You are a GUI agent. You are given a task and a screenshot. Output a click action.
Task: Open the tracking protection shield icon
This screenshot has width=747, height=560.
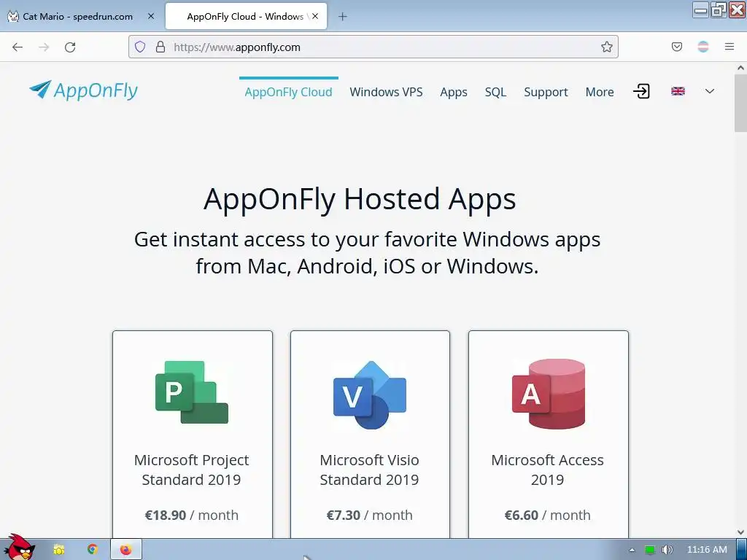pos(140,47)
